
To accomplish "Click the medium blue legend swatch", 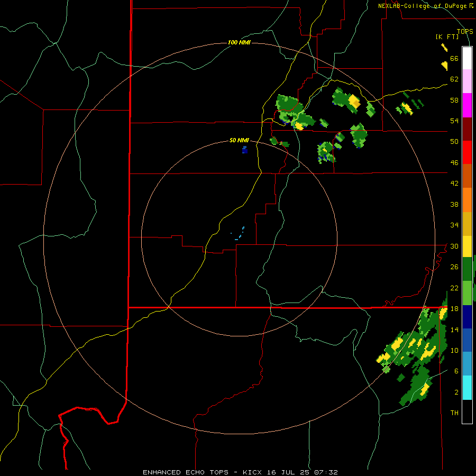I will (467, 340).
